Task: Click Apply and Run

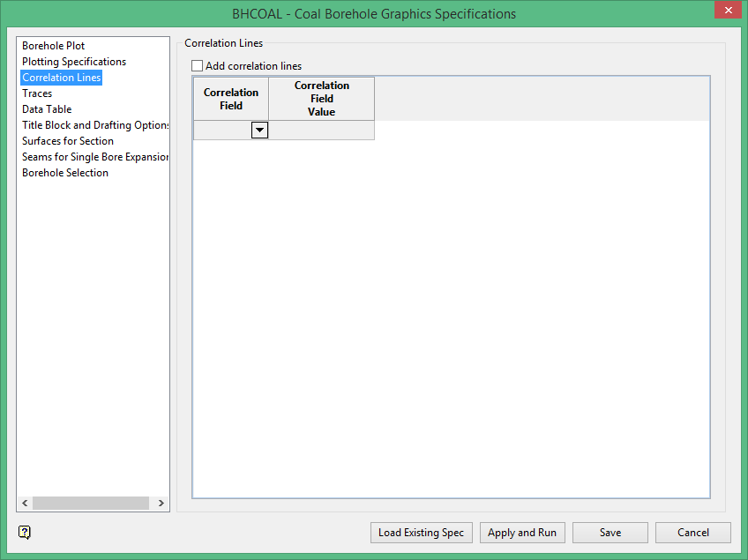Action: click(522, 533)
